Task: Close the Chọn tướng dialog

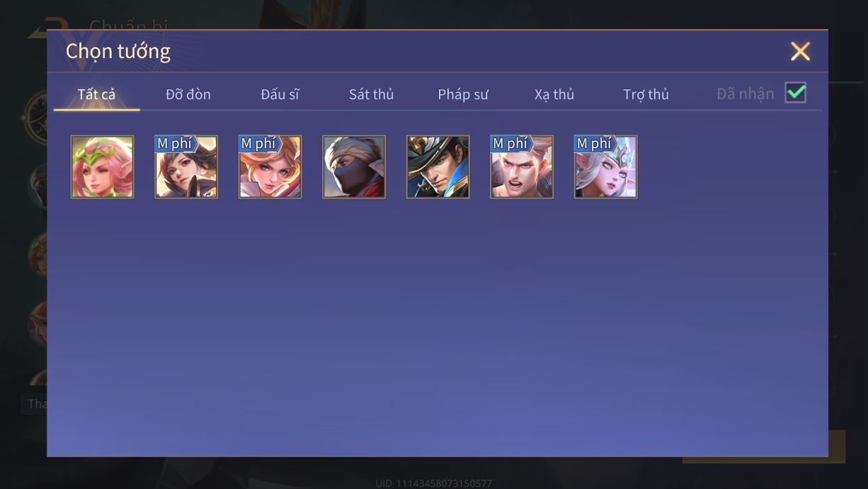Action: pyautogui.click(x=800, y=51)
